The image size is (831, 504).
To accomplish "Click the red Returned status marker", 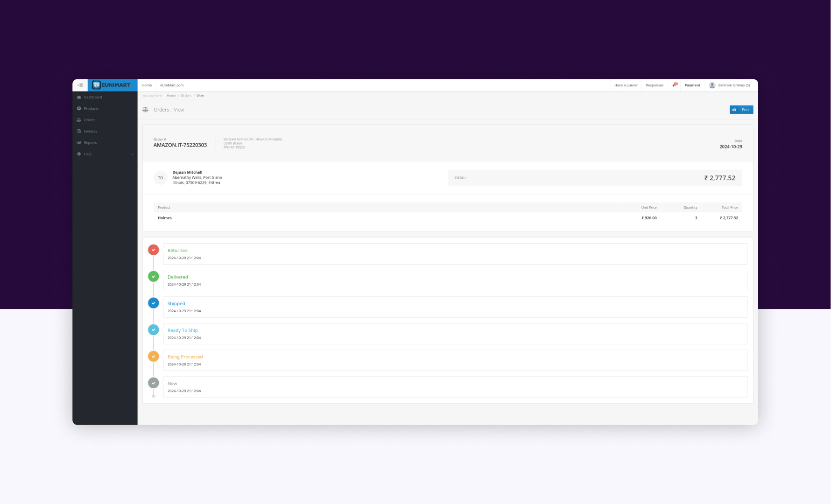I will tap(154, 250).
